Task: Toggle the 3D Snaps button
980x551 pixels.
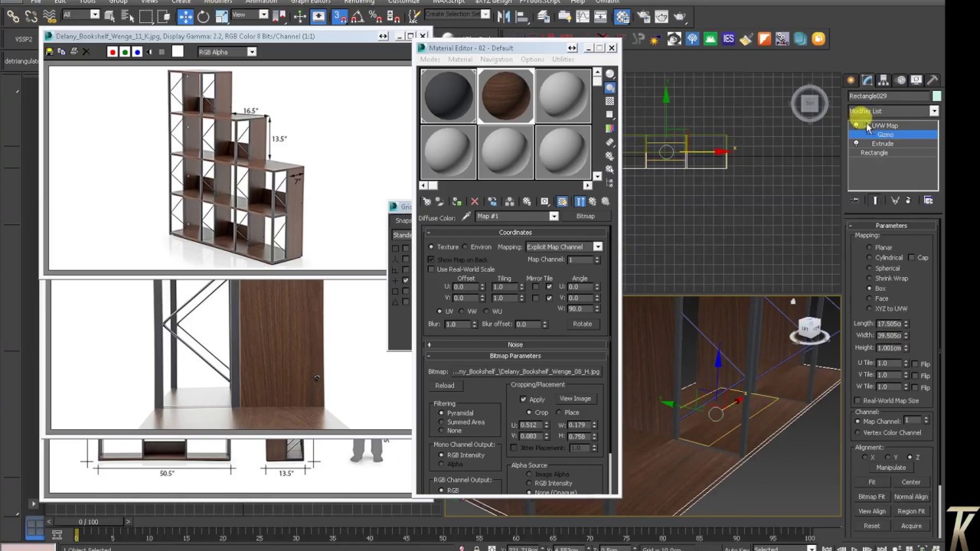Action: tap(340, 16)
